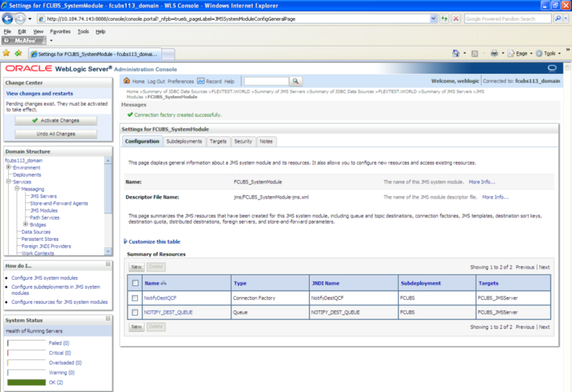Image resolution: width=572 pixels, height=392 pixels.
Task: Click the Oracle logo ring icon at top right
Action: pos(552,68)
